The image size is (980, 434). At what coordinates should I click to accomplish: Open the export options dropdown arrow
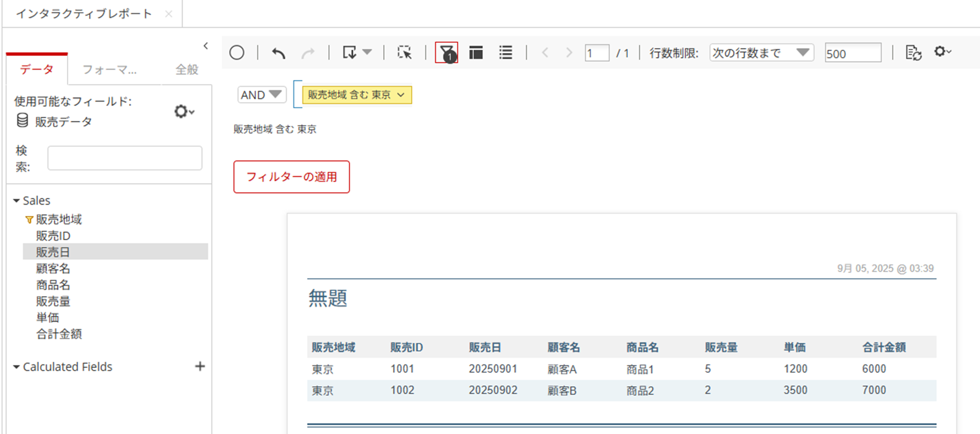pyautogui.click(x=367, y=52)
